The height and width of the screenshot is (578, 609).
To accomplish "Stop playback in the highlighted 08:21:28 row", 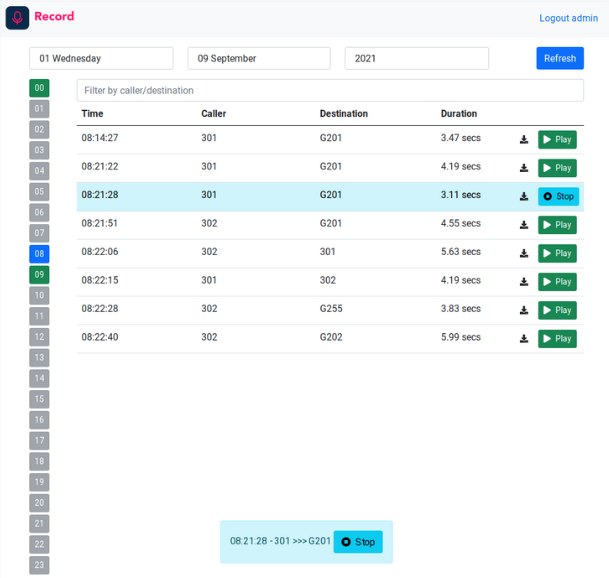I will pos(559,197).
